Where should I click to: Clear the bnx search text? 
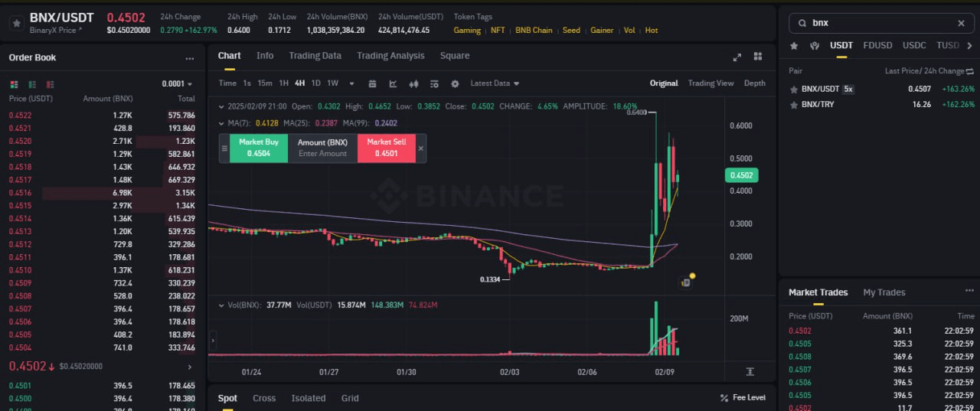tap(961, 23)
